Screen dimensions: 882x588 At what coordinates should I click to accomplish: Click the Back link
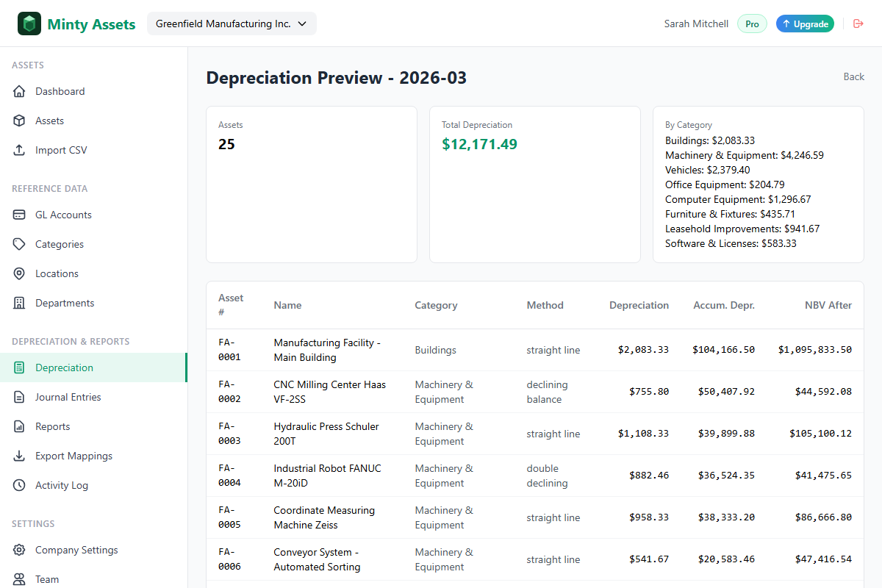pyautogui.click(x=853, y=76)
